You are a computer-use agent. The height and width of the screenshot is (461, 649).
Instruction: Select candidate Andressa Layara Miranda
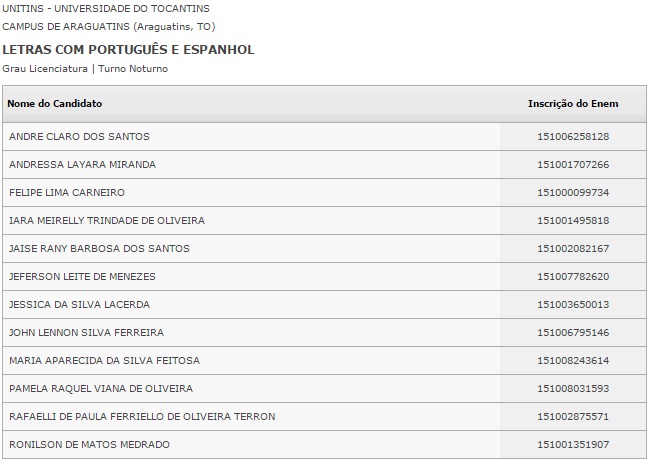tap(82, 164)
